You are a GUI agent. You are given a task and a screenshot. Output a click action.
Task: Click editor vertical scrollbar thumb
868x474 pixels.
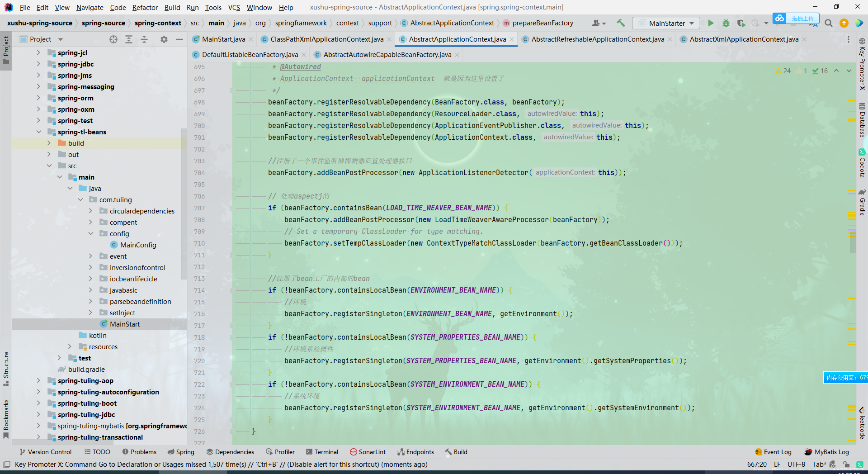coord(853,242)
